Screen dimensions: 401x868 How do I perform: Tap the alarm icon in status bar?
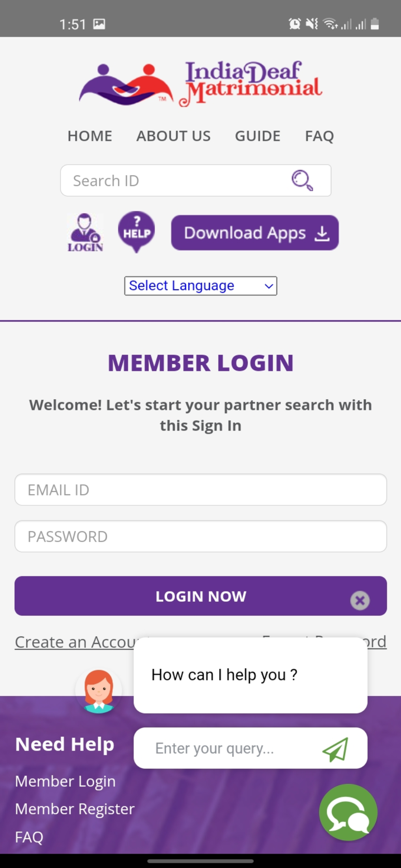[295, 24]
